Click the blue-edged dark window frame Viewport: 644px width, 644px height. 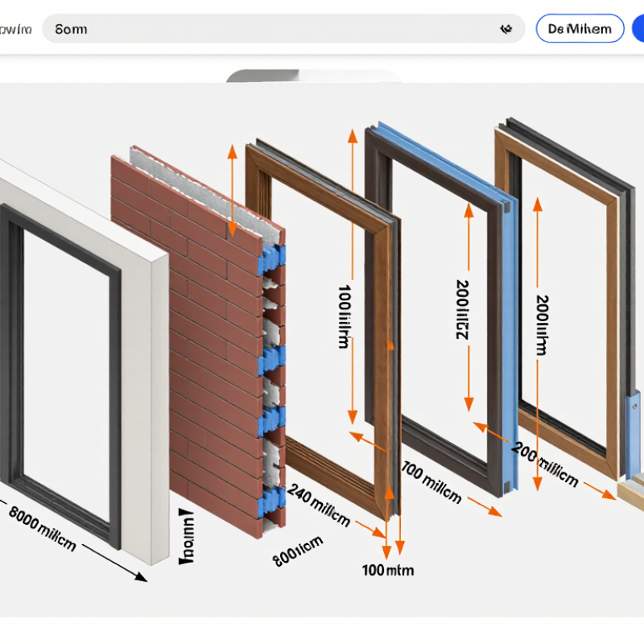(x=441, y=308)
